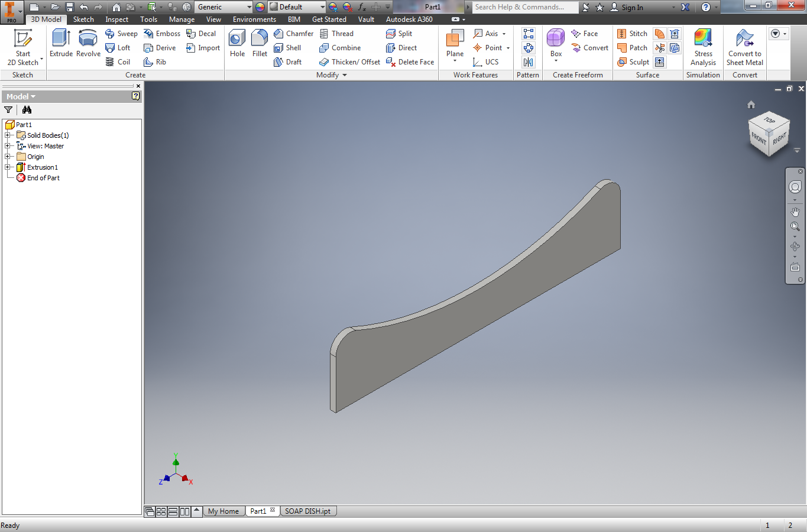Pick the Emboss tool

tap(162, 34)
